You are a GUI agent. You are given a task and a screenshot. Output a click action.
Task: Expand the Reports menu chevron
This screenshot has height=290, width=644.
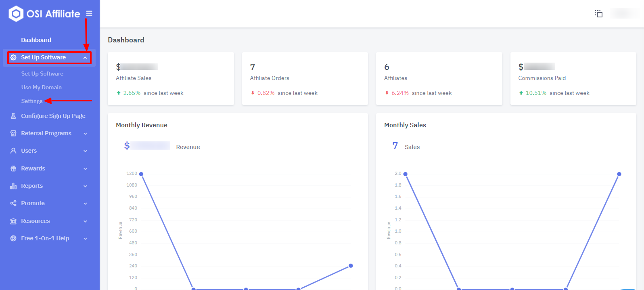pyautogui.click(x=85, y=186)
